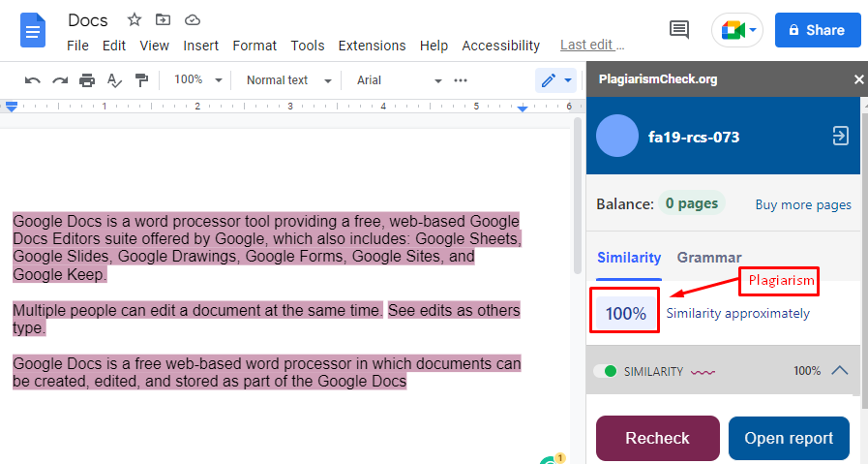Click the Recheck button
This screenshot has height=464, width=868.
(658, 438)
